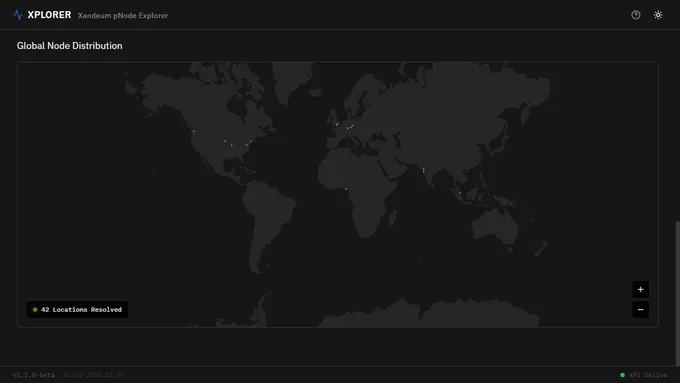Screen dimensions: 680x383
Task: Click the 'v1.1.0-beta' version label
Action: pos(34,375)
